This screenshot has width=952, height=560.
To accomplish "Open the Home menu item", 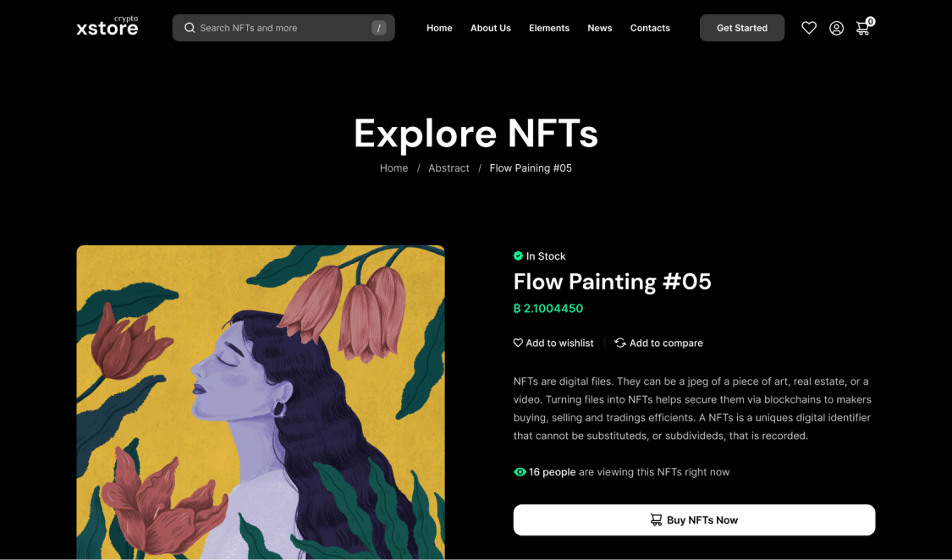I will [x=439, y=28].
